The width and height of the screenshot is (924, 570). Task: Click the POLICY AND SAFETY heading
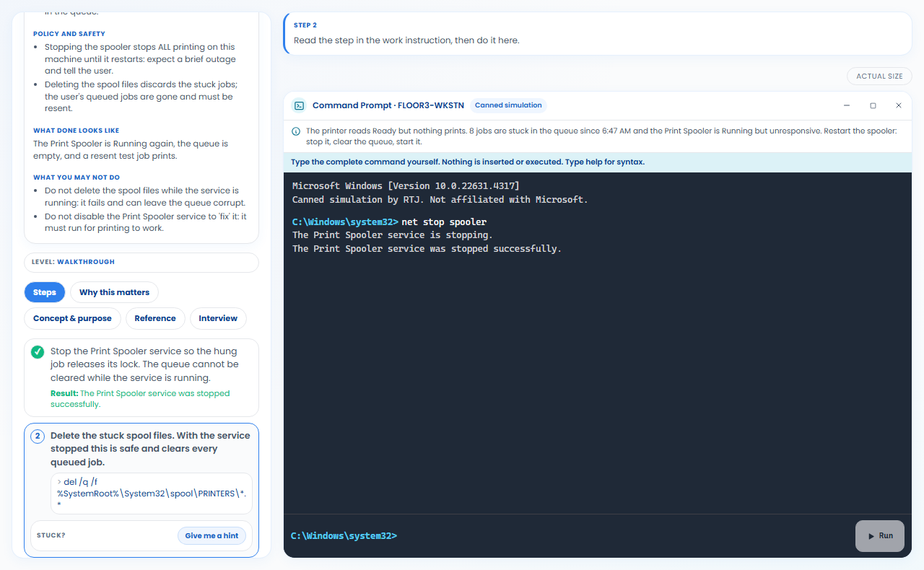click(69, 34)
